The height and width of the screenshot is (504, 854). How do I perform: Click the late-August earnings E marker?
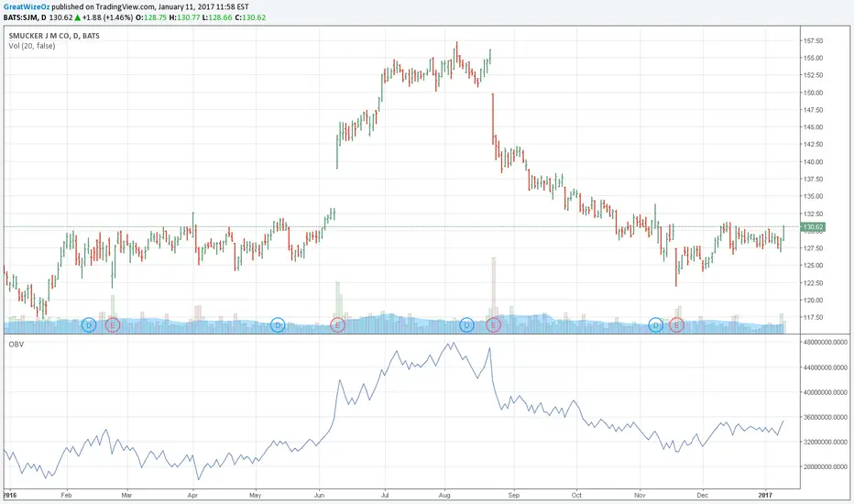[x=493, y=325]
